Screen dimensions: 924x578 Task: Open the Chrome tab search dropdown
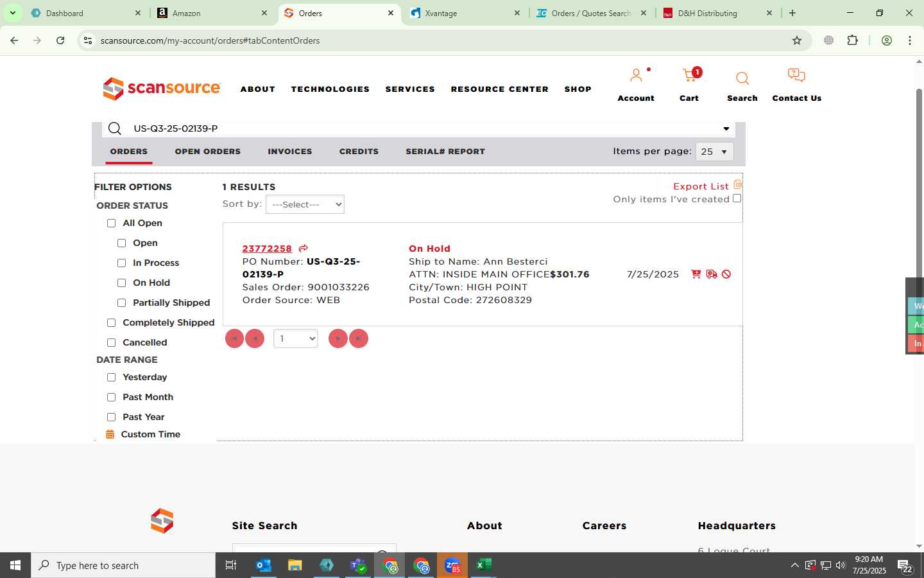coord(12,13)
